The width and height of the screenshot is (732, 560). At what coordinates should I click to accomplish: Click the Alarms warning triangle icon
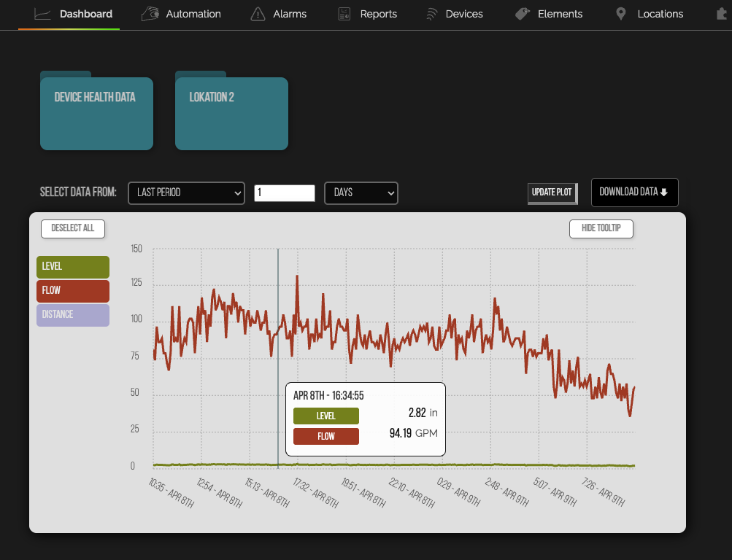258,14
